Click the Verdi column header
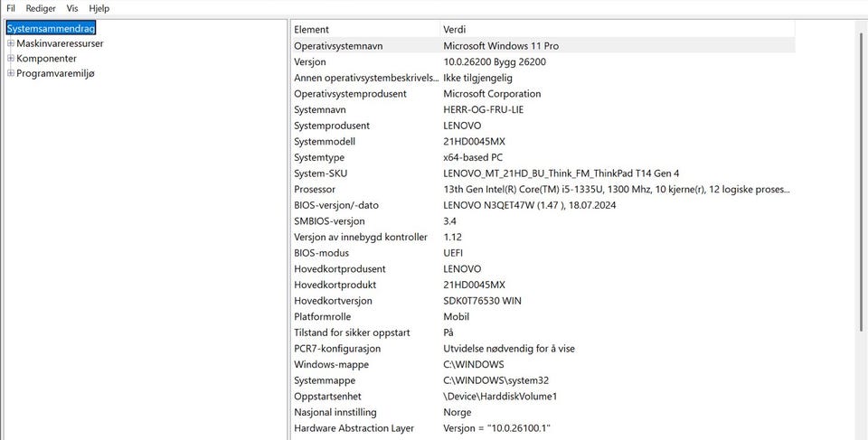This screenshot has width=868, height=440. point(618,29)
